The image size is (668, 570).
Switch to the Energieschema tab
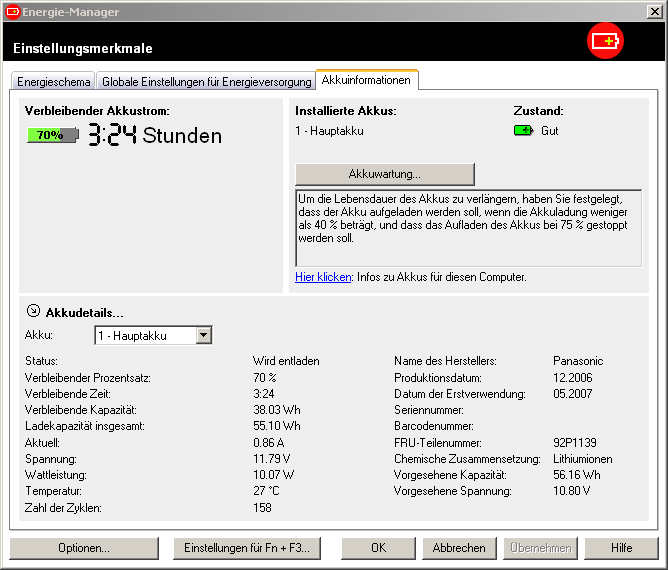[54, 81]
